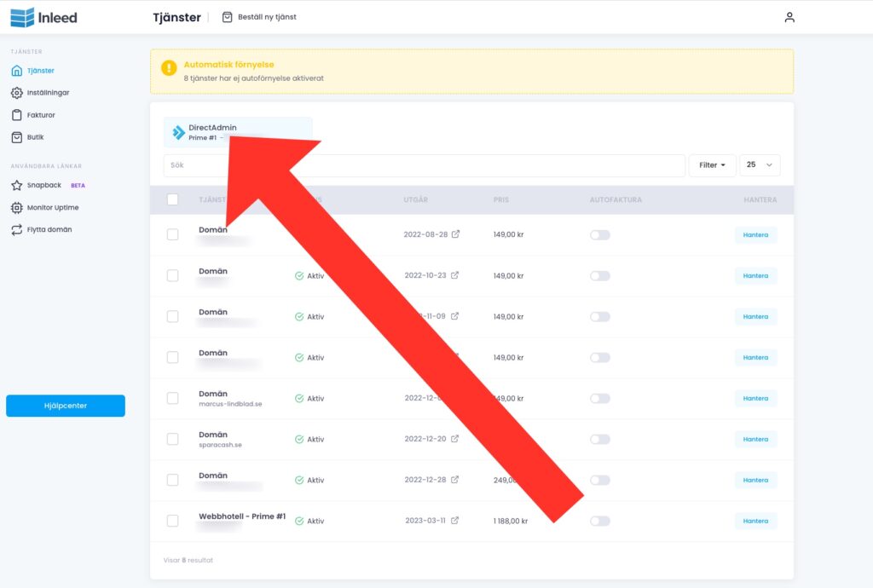The image size is (873, 588).
Task: Click the Aktiv check icon in the sparacash.se row
Action: (x=299, y=440)
